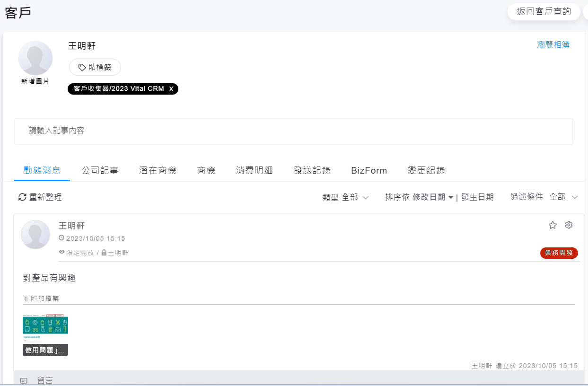
Task: Remove the 客戶收集器/2023 Vital CRM tag
Action: [171, 89]
